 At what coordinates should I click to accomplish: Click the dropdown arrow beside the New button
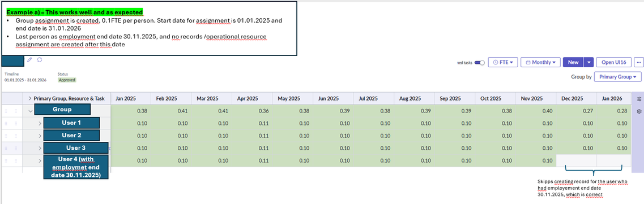(589, 62)
